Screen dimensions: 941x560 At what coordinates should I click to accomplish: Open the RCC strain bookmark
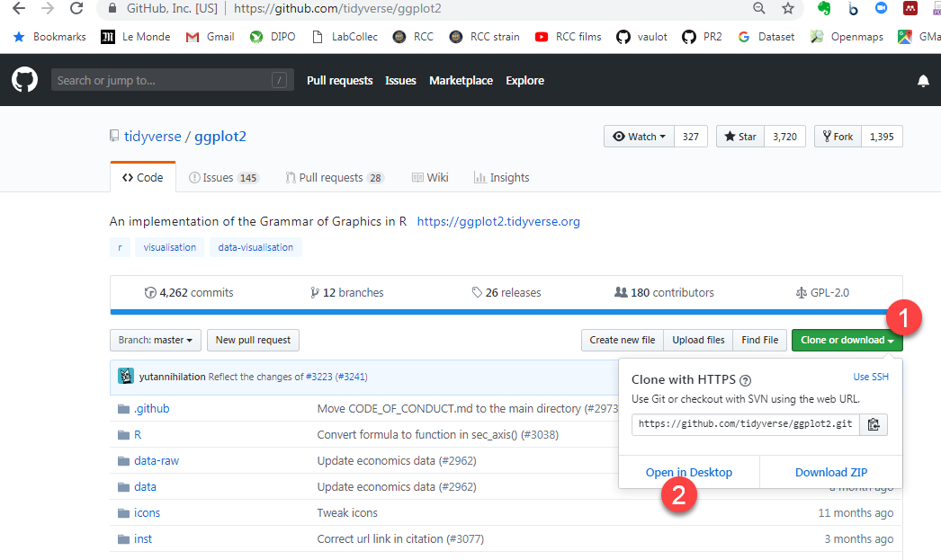pos(484,37)
